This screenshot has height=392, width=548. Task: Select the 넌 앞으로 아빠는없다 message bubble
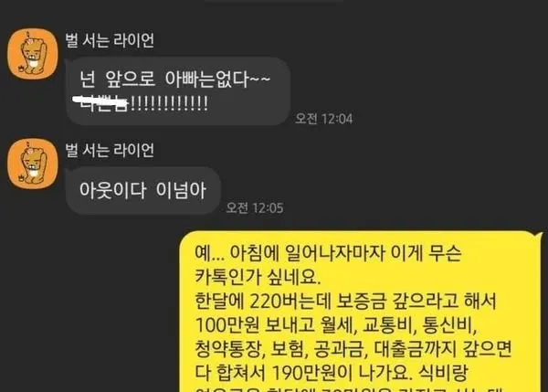[178, 91]
